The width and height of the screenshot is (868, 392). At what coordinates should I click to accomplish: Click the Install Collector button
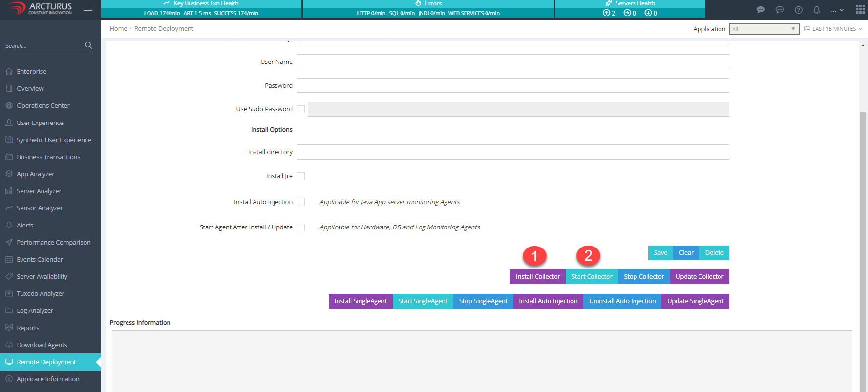coord(538,277)
